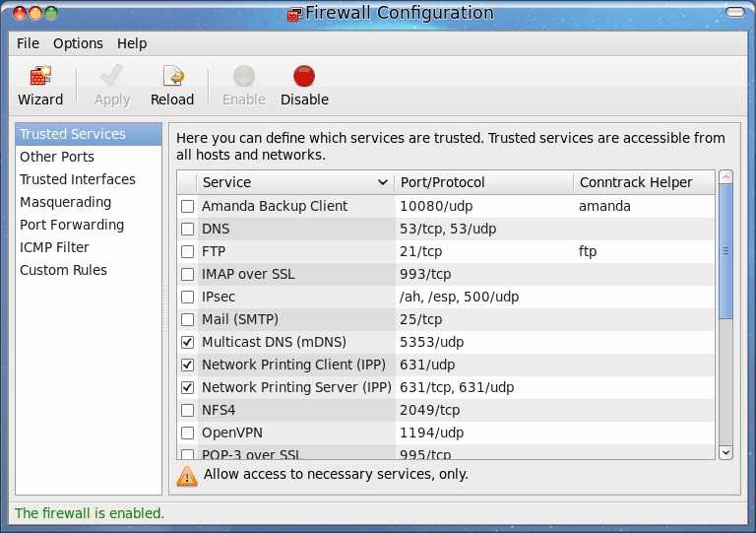Click the Service column sort arrow
The height and width of the screenshot is (533, 756).
(x=383, y=182)
